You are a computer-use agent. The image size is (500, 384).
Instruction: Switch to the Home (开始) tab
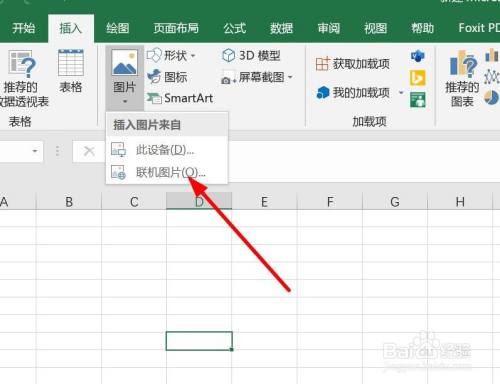[23, 28]
